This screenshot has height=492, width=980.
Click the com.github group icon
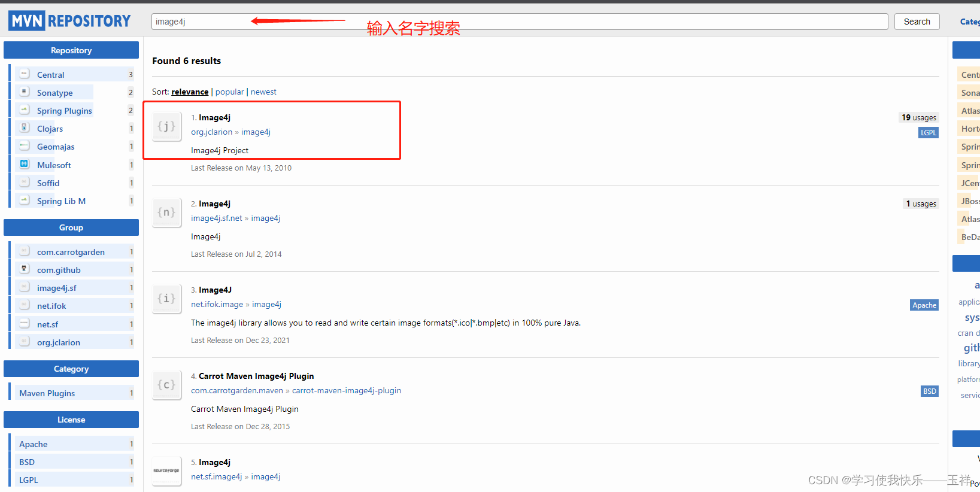(x=25, y=269)
